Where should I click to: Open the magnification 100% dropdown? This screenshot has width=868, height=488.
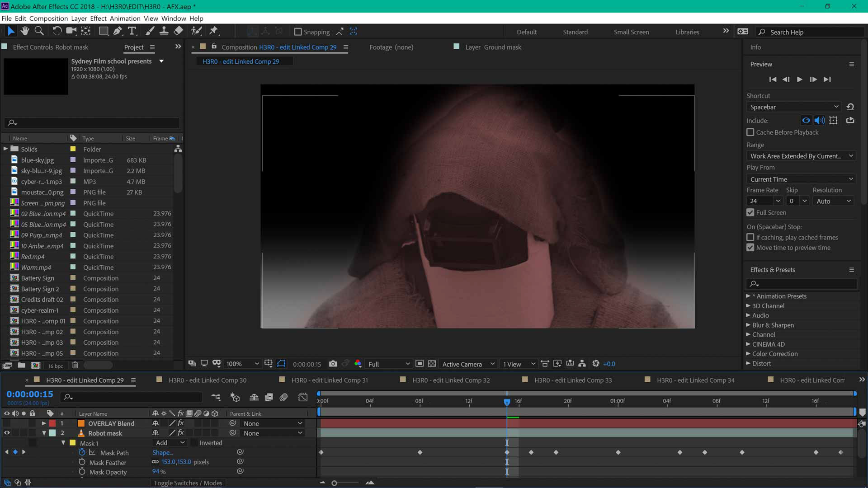coord(243,364)
